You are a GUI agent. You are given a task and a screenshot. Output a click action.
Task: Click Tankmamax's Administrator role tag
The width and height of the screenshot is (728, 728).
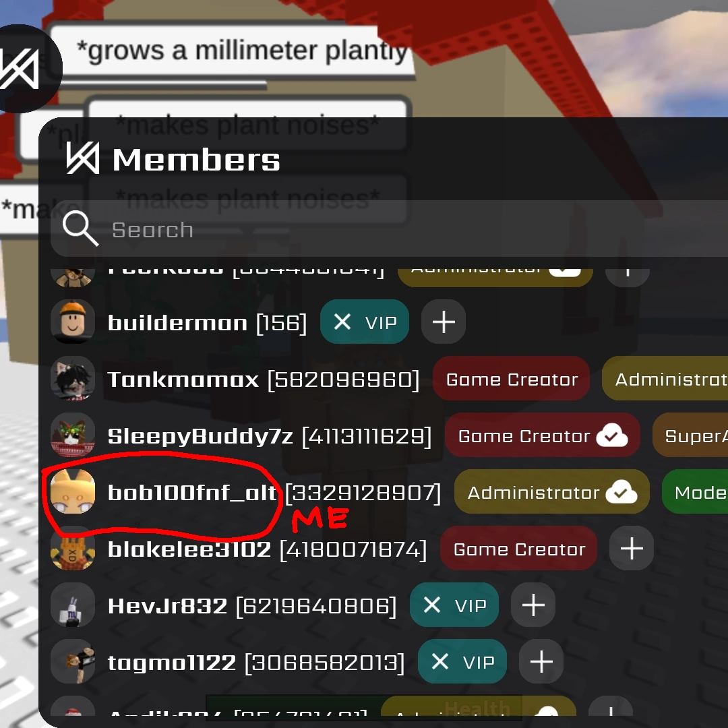click(665, 380)
